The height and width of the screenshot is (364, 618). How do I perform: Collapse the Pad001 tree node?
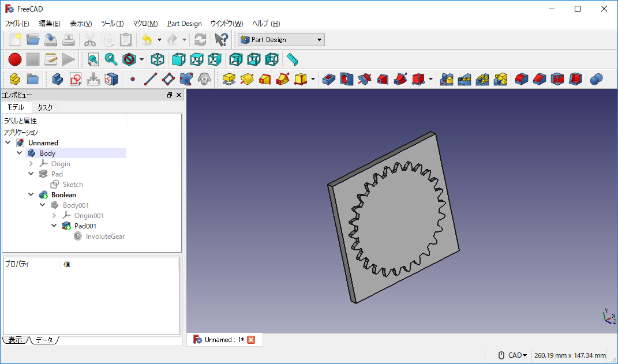click(x=54, y=226)
